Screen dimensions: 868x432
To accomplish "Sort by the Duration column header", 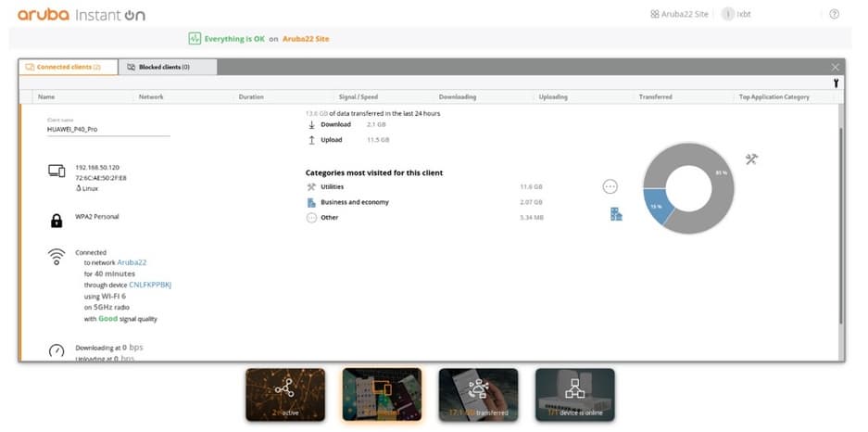I will 251,97.
